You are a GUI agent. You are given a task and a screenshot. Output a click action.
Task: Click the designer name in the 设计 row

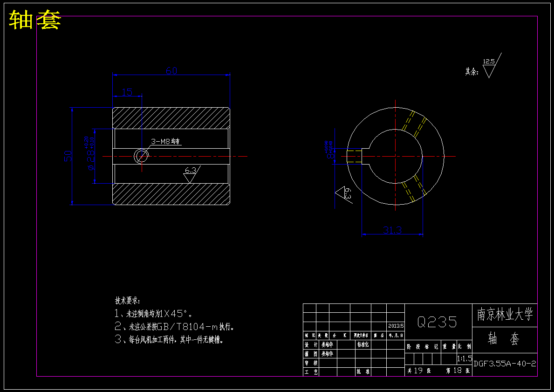(327, 344)
